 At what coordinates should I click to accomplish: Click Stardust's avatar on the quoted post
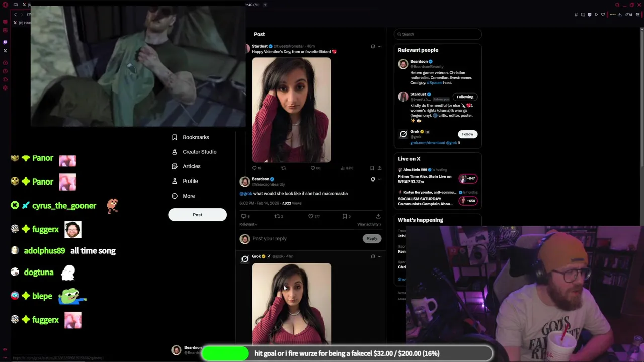247,49
